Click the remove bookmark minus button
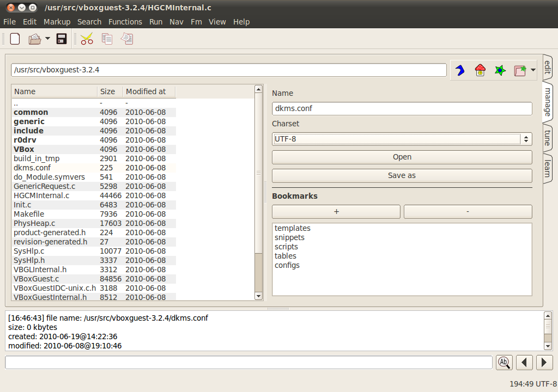This screenshot has width=558, height=392. point(468,212)
